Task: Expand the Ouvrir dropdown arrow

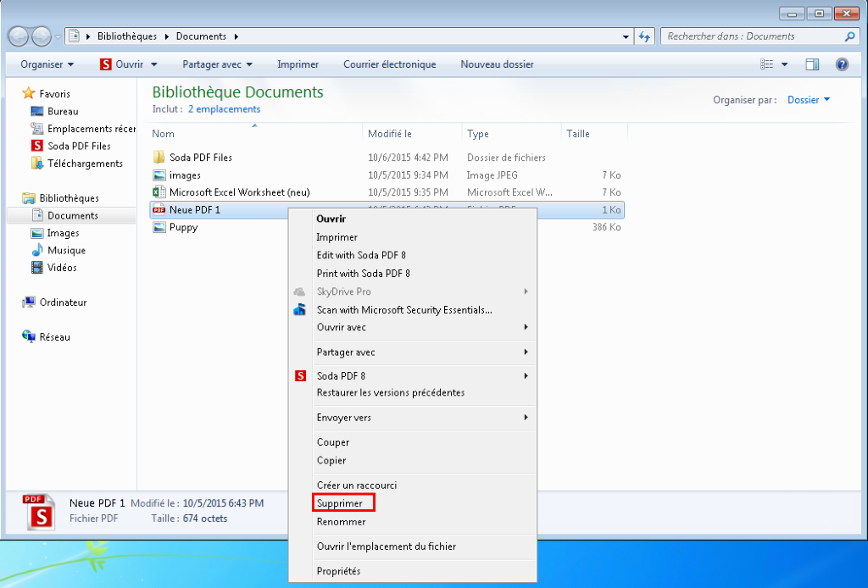Action: [154, 64]
